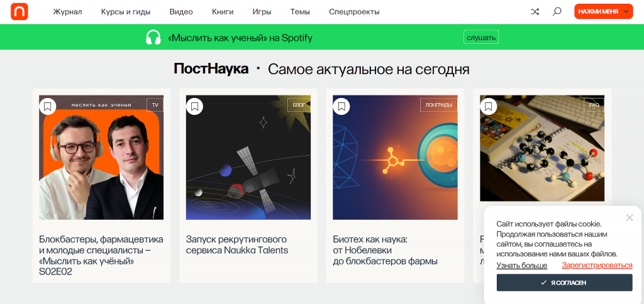Screen dimensions: 644x304
Task: Bookmark the Naukka Talents card
Action: 195,106
